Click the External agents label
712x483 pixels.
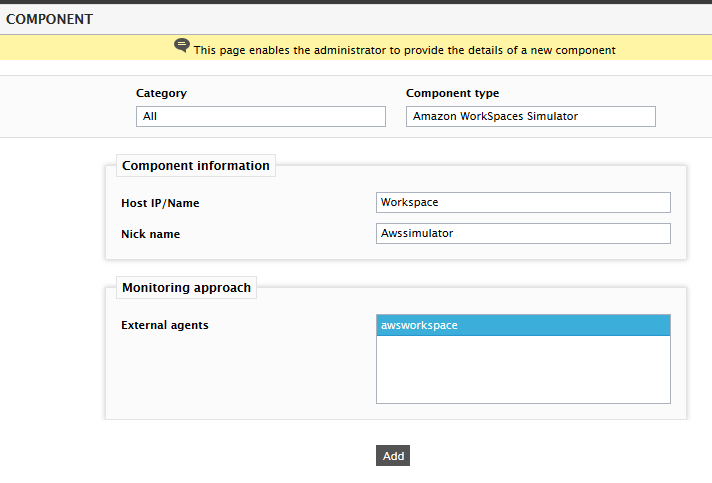point(165,325)
